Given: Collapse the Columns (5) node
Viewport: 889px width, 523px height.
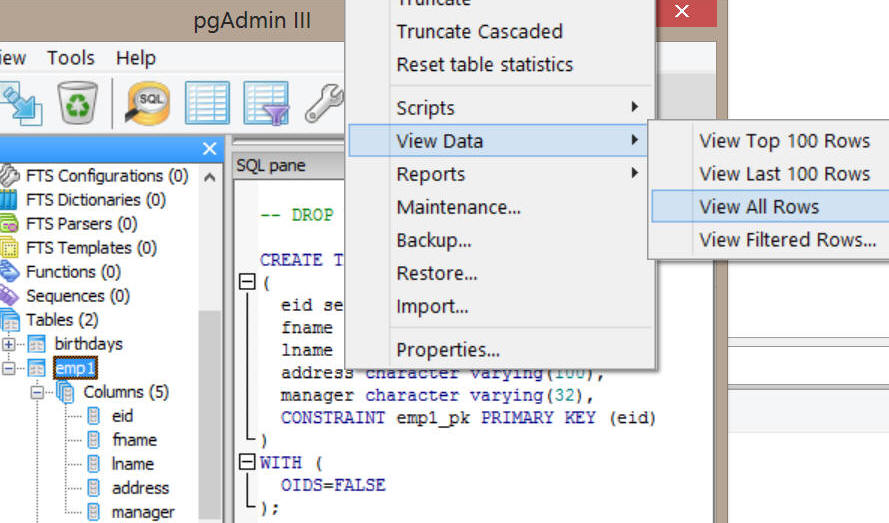Looking at the screenshot, I should [37, 392].
